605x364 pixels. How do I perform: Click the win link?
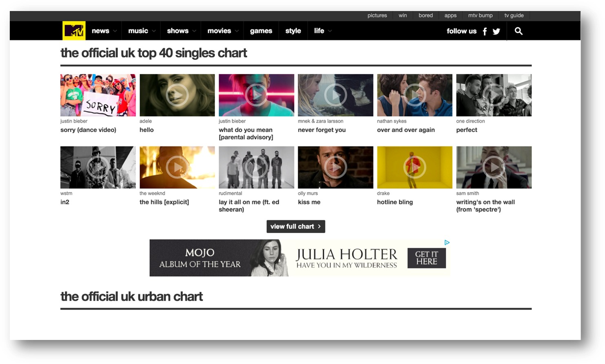tap(403, 15)
